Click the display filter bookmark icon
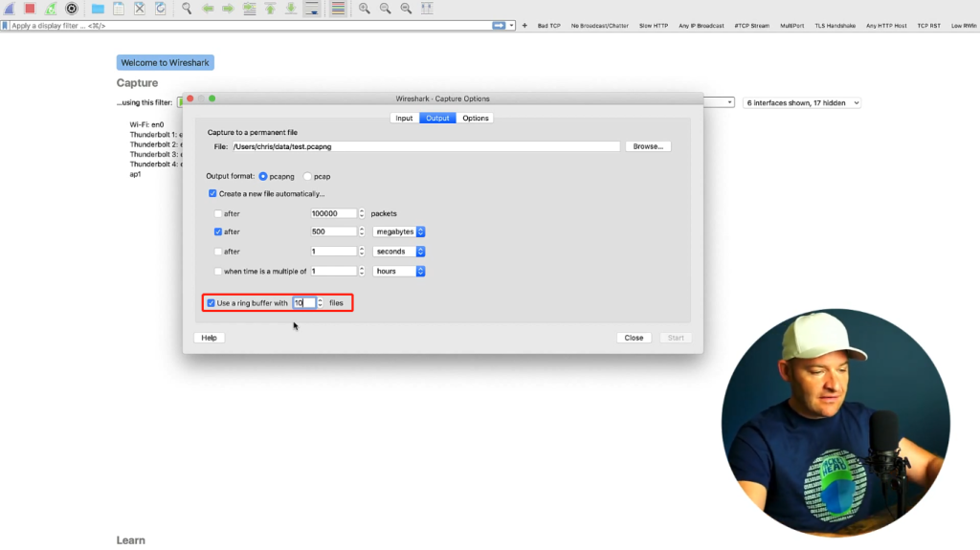This screenshot has width=980, height=550. tap(5, 26)
